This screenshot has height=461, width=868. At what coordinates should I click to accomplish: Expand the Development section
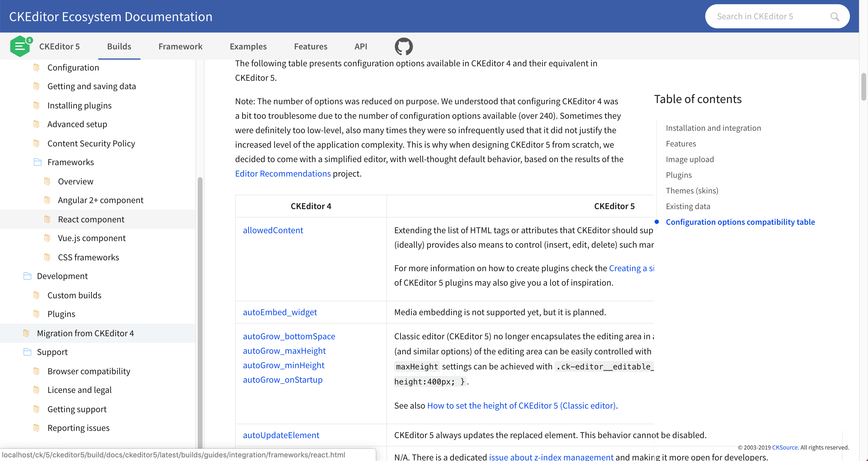[x=62, y=276]
